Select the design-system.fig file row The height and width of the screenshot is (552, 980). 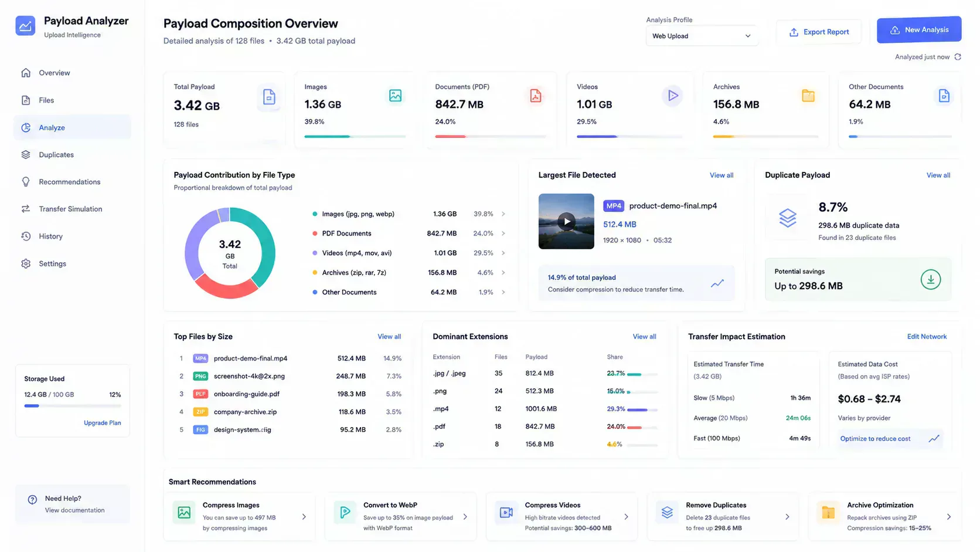coord(290,430)
